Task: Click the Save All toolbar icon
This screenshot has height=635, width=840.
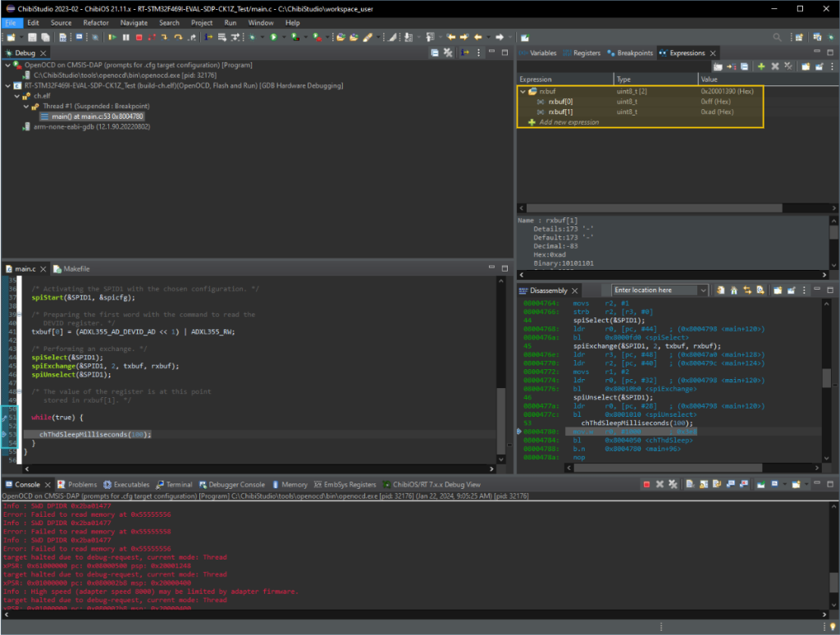Action: [x=46, y=37]
